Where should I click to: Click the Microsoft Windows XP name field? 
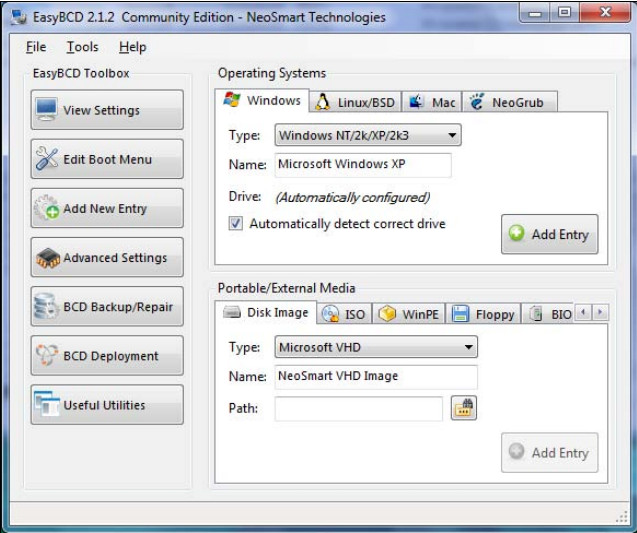point(363,165)
